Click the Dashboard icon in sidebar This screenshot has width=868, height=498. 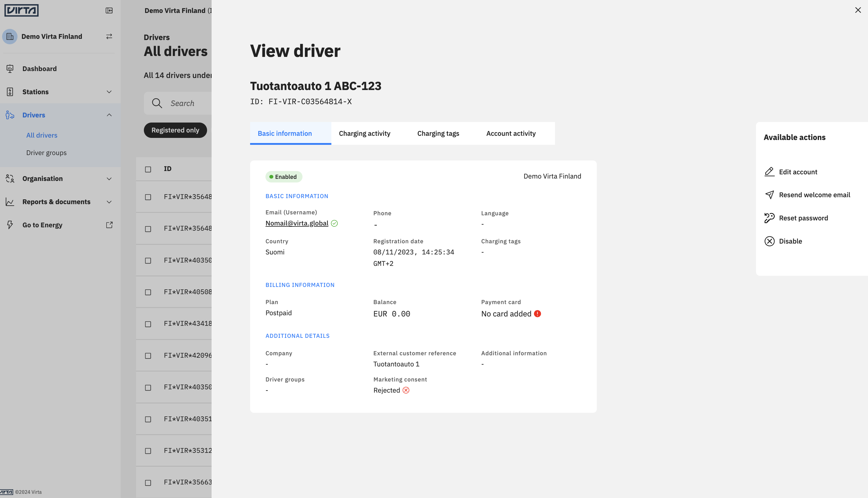pos(10,69)
